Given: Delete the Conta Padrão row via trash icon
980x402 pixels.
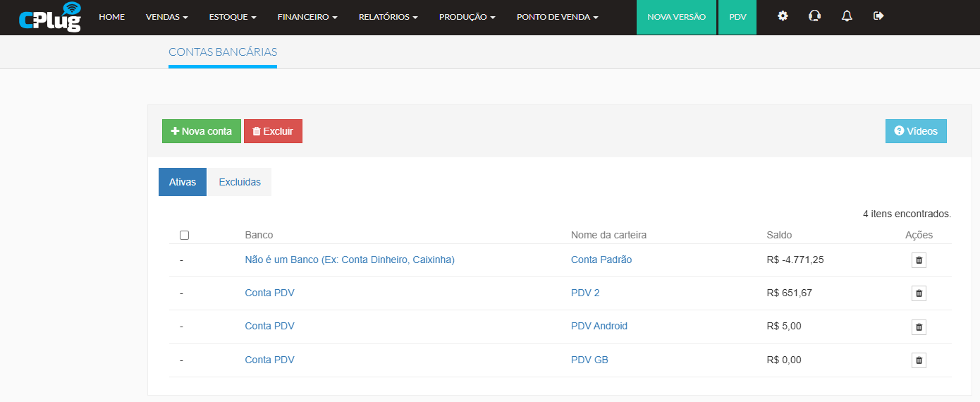Looking at the screenshot, I should click(x=919, y=260).
